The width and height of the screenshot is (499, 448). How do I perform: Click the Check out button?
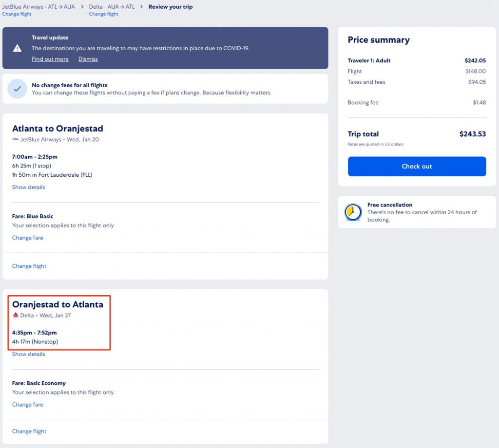[x=417, y=166]
